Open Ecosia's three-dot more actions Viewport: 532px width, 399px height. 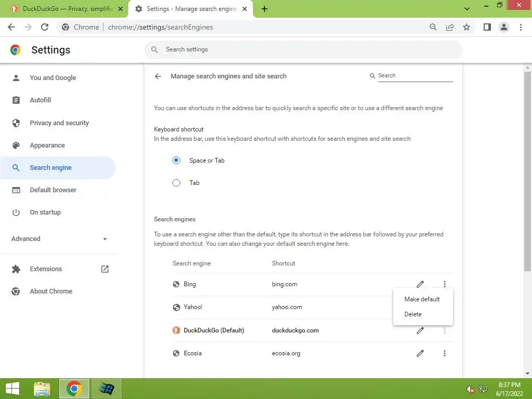[x=445, y=353]
